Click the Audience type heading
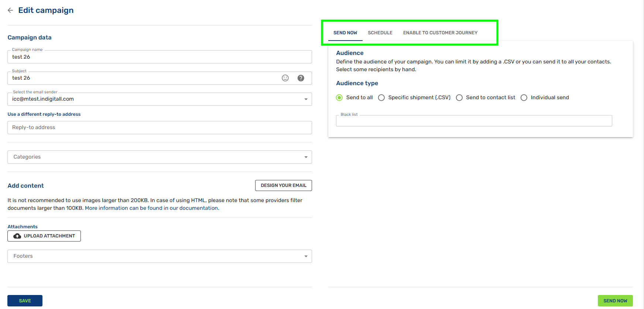The image size is (644, 309). tap(357, 83)
